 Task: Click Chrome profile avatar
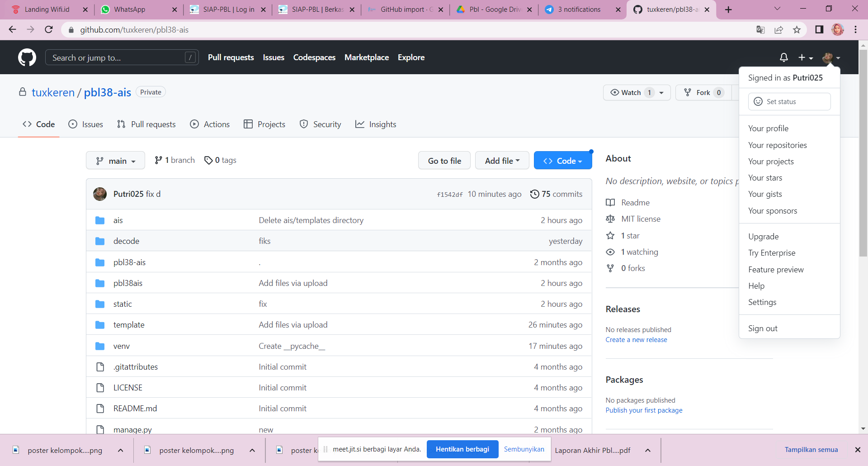(838, 30)
